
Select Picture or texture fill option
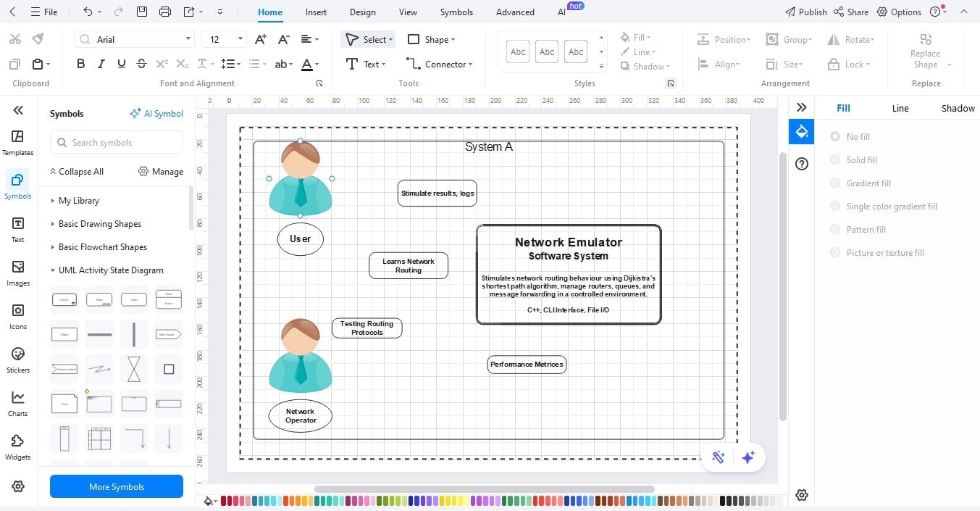(x=877, y=252)
